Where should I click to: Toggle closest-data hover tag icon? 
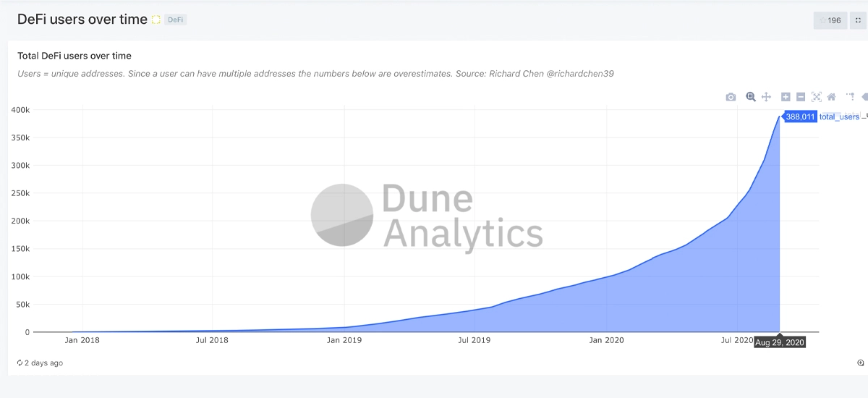pos(864,97)
